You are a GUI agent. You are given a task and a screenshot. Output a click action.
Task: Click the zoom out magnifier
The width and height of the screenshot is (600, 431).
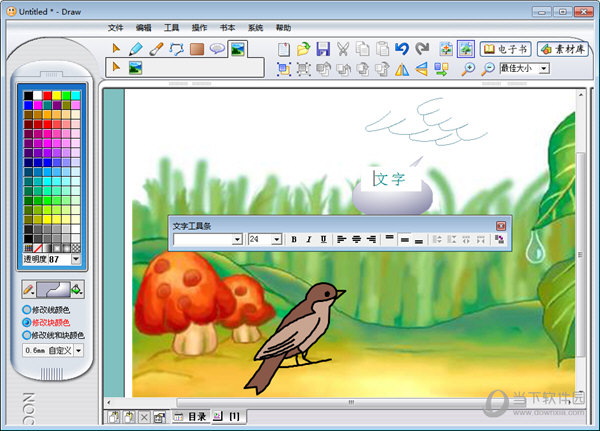(488, 69)
